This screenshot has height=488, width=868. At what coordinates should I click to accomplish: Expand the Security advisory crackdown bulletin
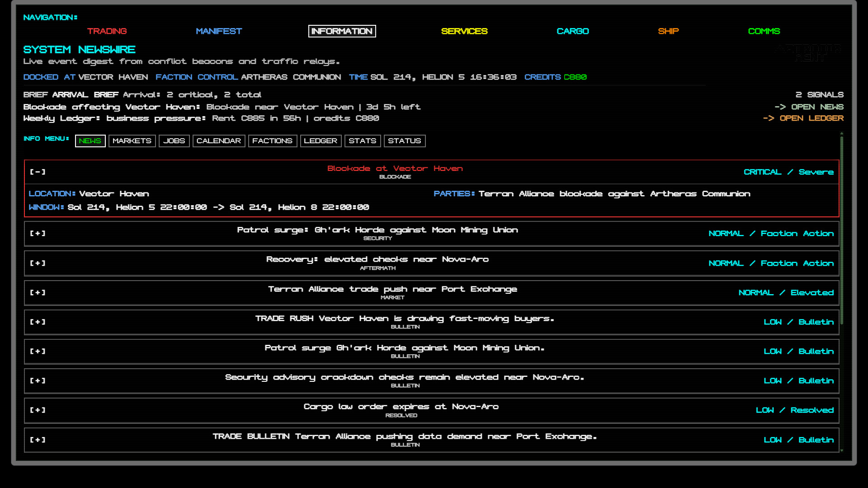coord(38,381)
